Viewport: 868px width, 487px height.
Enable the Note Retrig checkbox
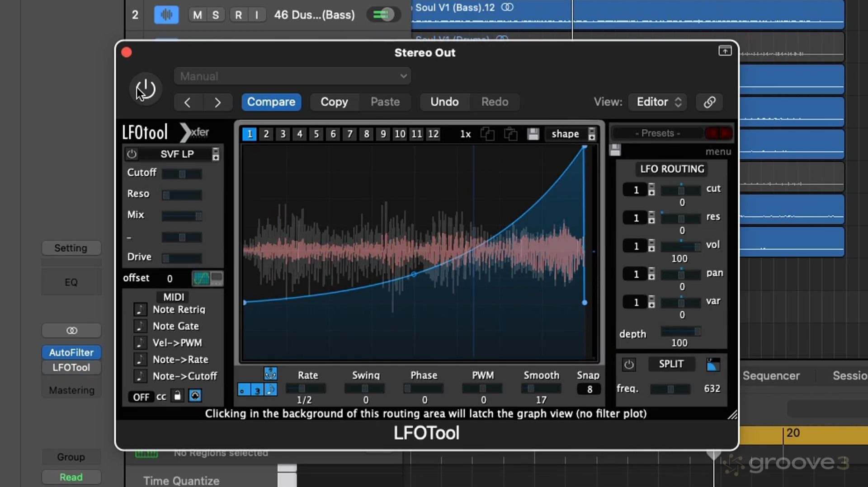tap(140, 309)
